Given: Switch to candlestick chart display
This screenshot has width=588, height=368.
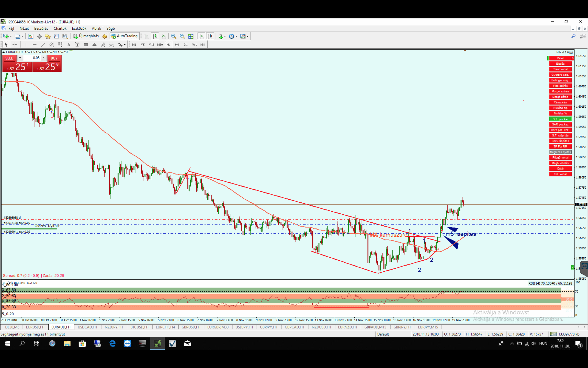Looking at the screenshot, I should pos(155,36).
